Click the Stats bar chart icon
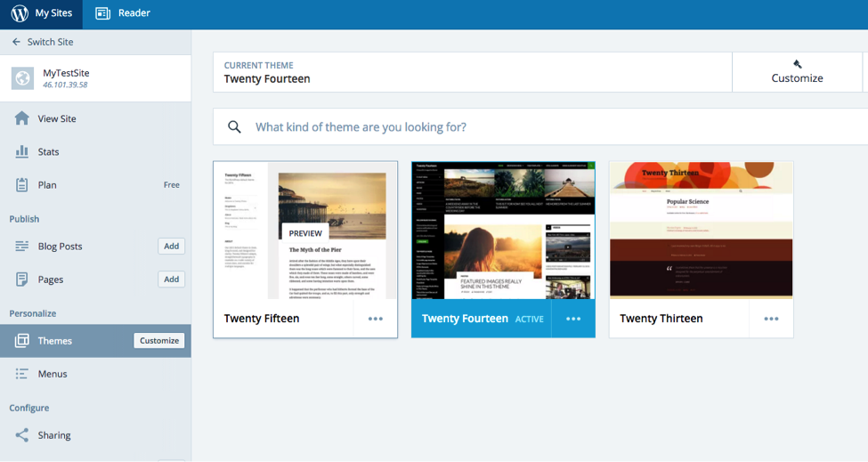 pyautogui.click(x=21, y=151)
